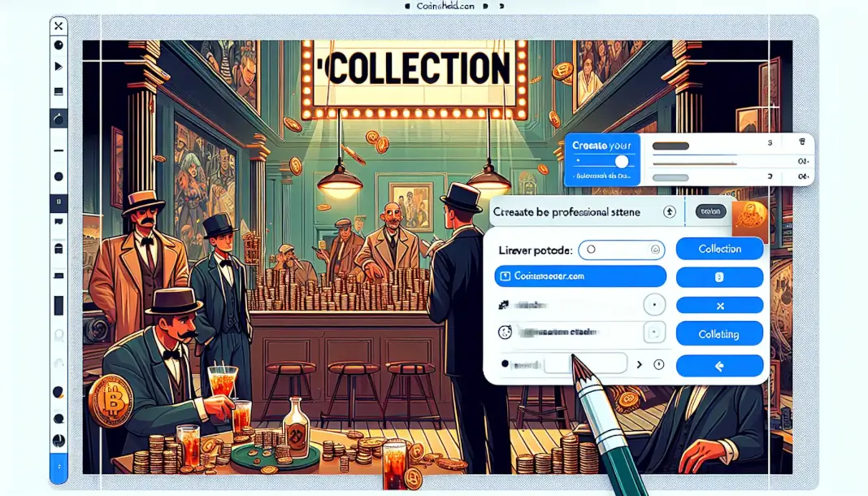Select the horizontal line tool in left toolbar
Screen dimensions: 868x496
click(59, 151)
